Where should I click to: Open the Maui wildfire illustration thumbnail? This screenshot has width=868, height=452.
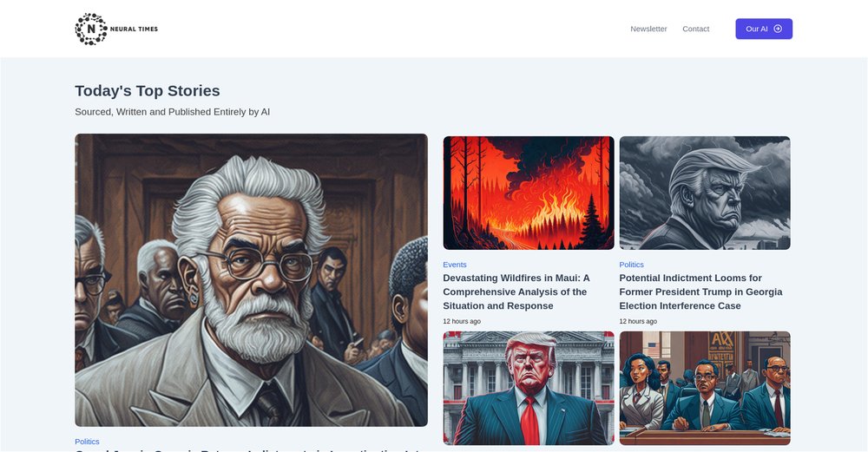(x=528, y=193)
